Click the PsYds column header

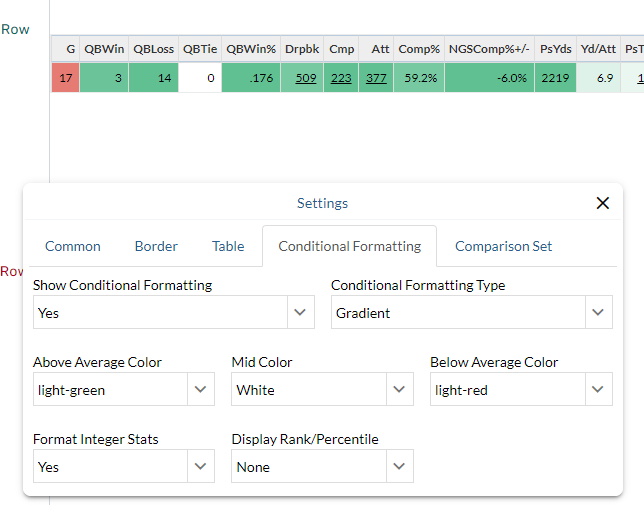pyautogui.click(x=555, y=49)
